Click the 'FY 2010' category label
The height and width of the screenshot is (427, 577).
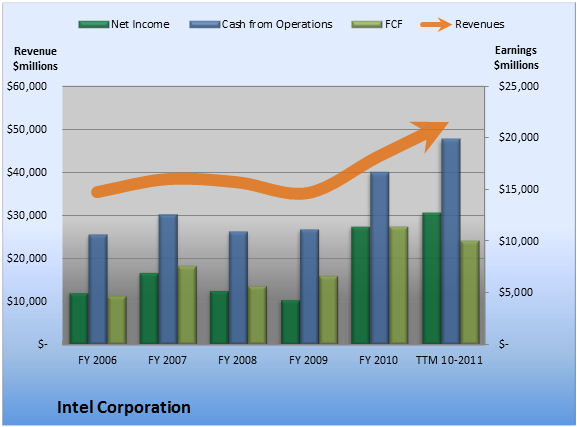pyautogui.click(x=378, y=360)
